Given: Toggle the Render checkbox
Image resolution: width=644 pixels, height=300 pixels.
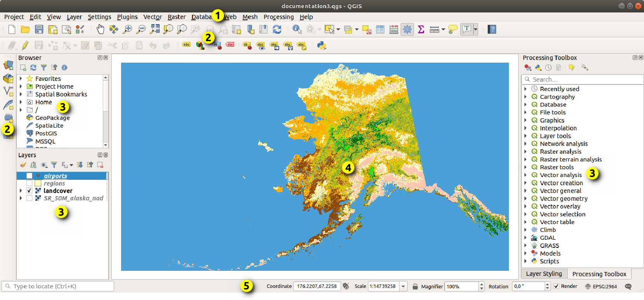Looking at the screenshot, I should tap(556, 286).
